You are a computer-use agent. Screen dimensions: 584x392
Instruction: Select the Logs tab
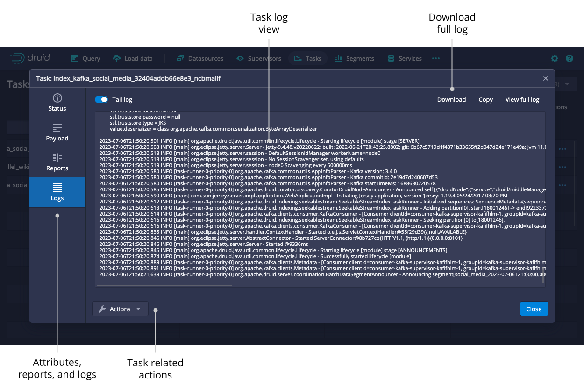click(x=57, y=192)
